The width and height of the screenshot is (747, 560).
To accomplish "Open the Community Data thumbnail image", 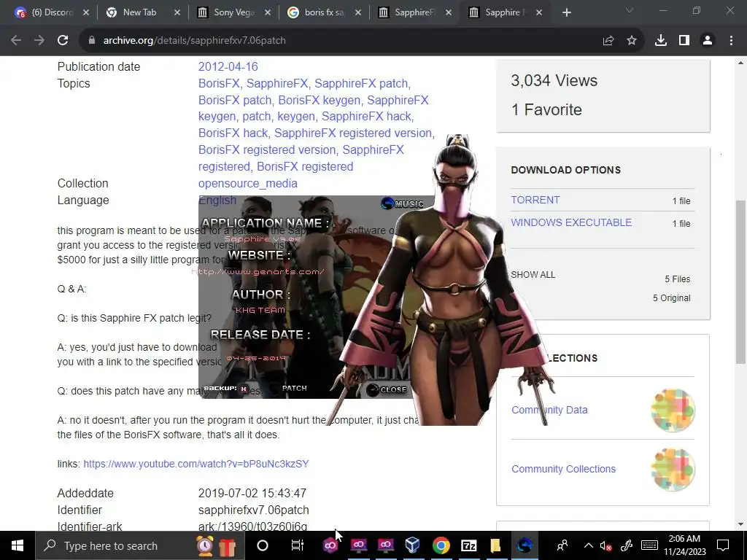I will tap(673, 410).
